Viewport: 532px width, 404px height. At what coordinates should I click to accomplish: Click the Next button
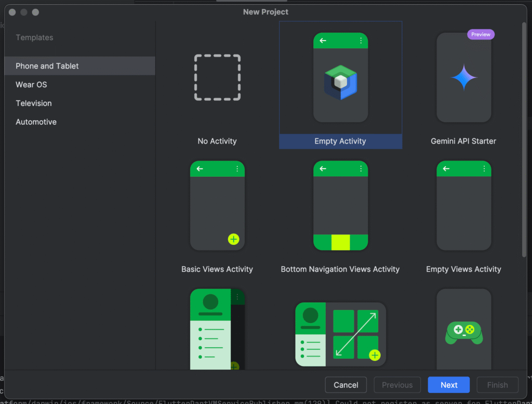pyautogui.click(x=449, y=385)
